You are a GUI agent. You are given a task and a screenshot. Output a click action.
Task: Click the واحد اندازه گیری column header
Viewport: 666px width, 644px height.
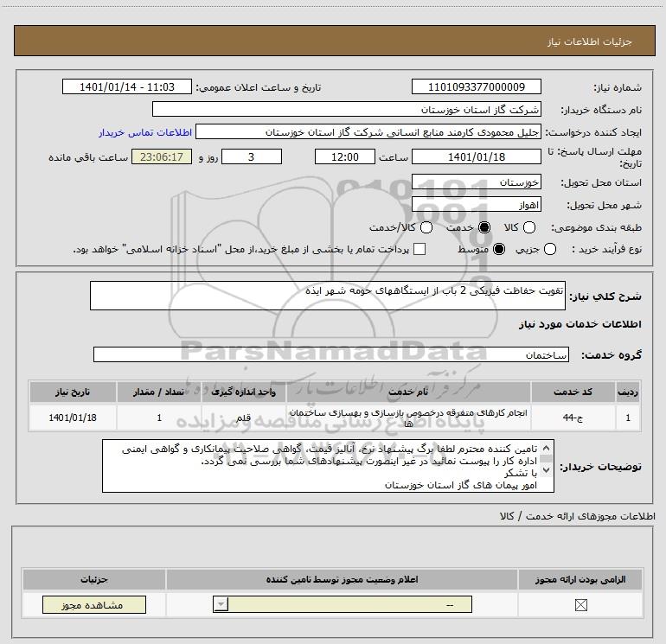(x=243, y=392)
